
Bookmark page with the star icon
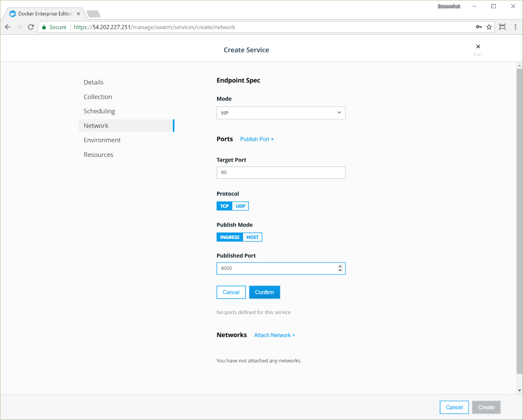click(489, 27)
